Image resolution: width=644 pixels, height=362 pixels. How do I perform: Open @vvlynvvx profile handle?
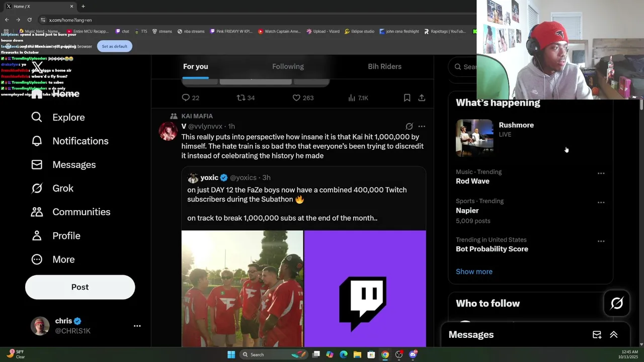click(x=205, y=126)
